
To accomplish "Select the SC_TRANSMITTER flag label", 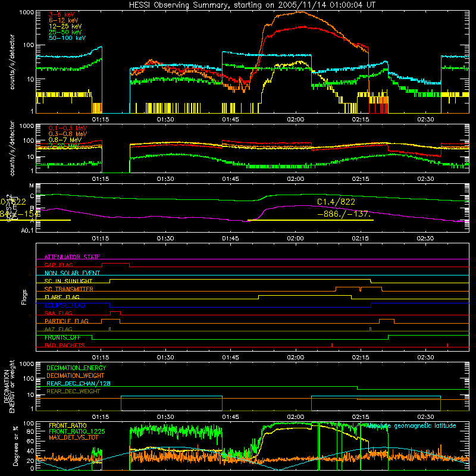I will pyautogui.click(x=69, y=289).
